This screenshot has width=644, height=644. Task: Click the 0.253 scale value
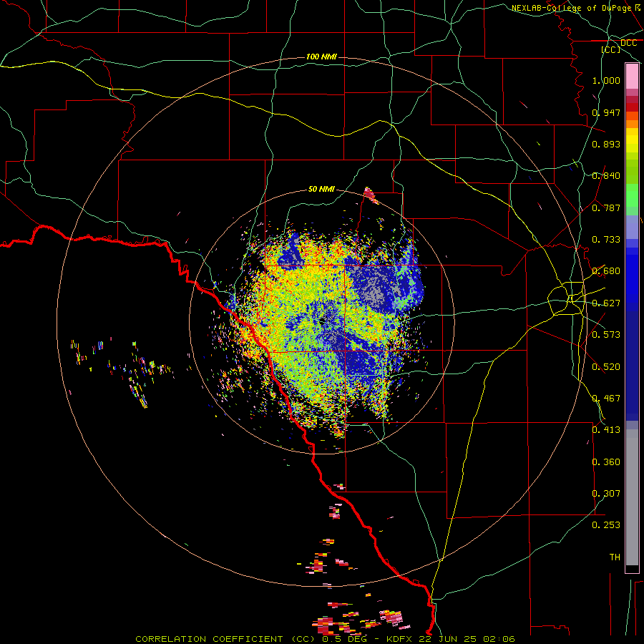[x=606, y=525]
